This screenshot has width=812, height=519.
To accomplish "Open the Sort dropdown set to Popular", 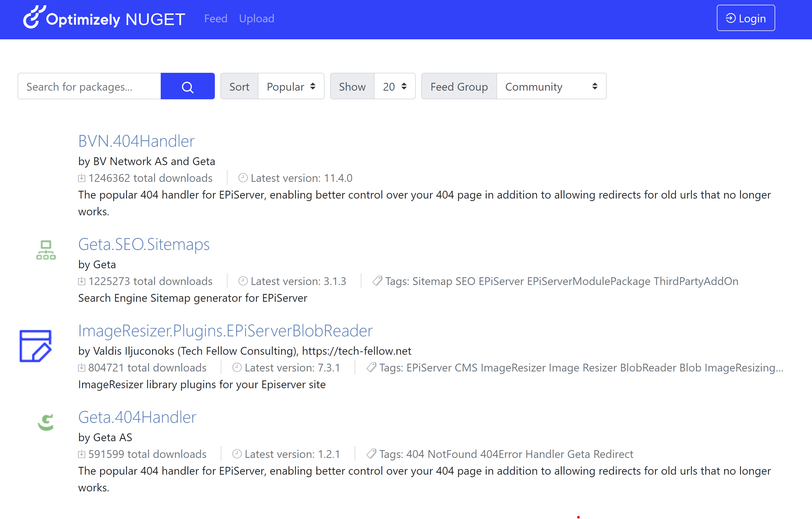I will 291,87.
